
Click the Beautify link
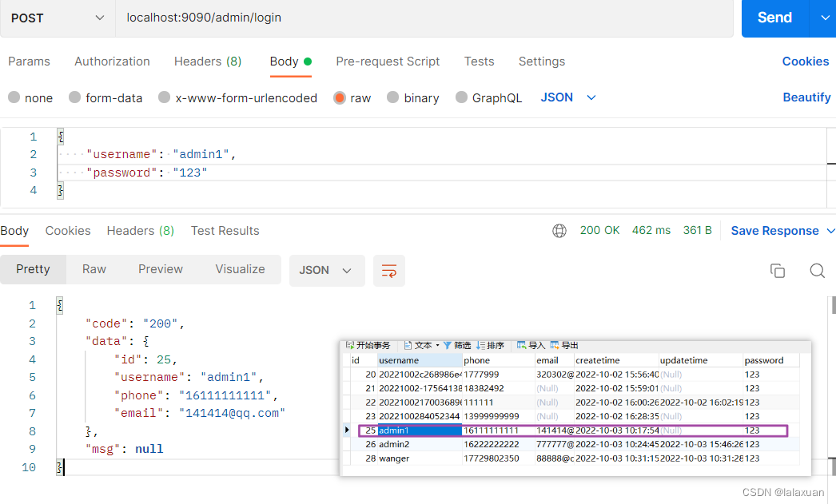pos(806,97)
